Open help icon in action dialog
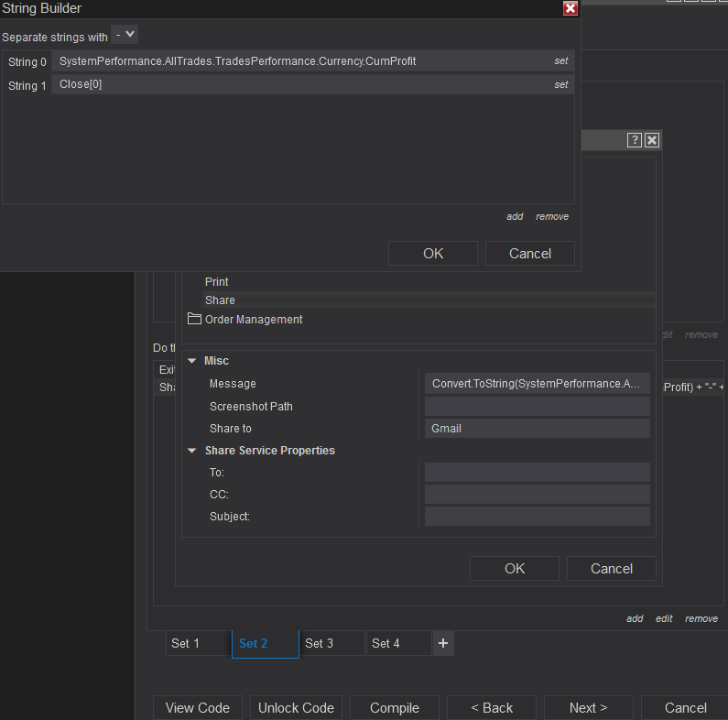This screenshot has width=728, height=720. (x=634, y=140)
